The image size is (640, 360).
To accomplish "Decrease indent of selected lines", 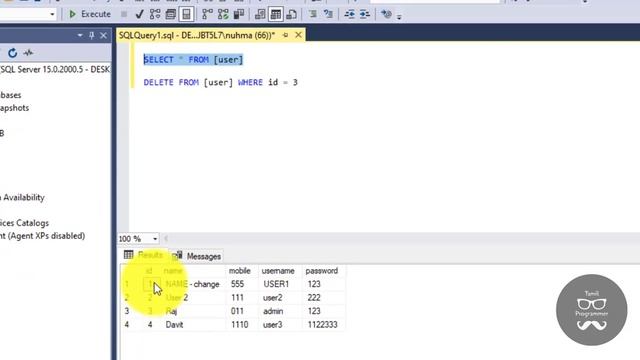I will pyautogui.click(x=349, y=14).
